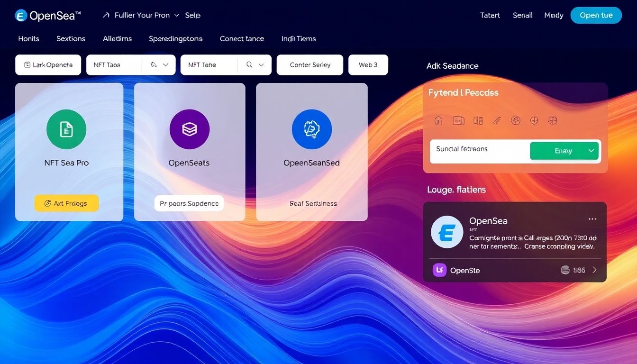637x364 pixels.
Task: Click the OpenSea logo icon
Action: click(21, 15)
